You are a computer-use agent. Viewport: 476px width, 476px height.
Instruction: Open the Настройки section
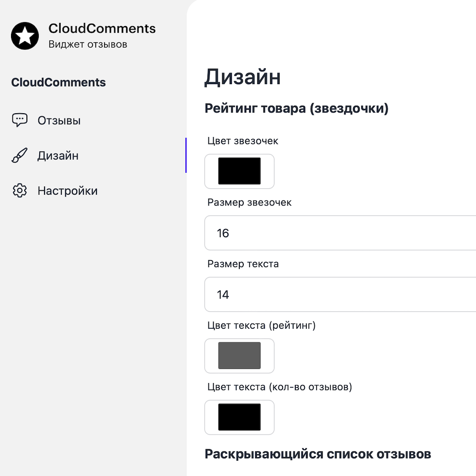click(x=67, y=190)
